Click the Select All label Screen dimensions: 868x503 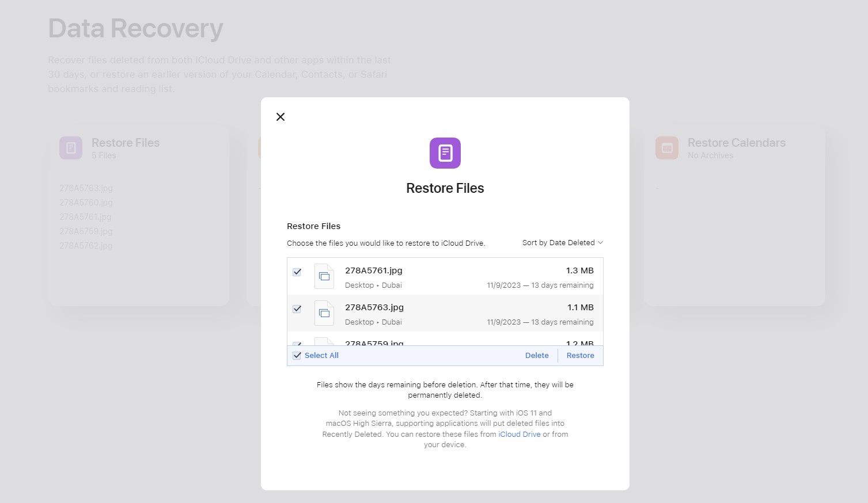(x=321, y=356)
